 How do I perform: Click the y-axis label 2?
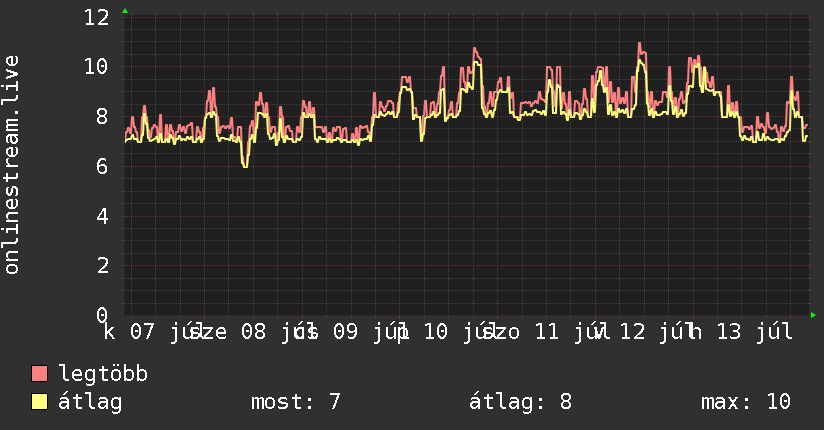tap(102, 265)
